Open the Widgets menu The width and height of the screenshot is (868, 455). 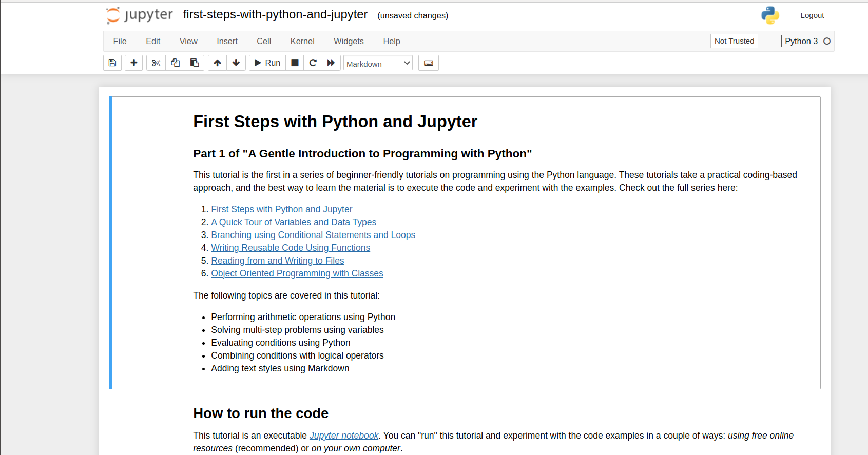(x=349, y=41)
